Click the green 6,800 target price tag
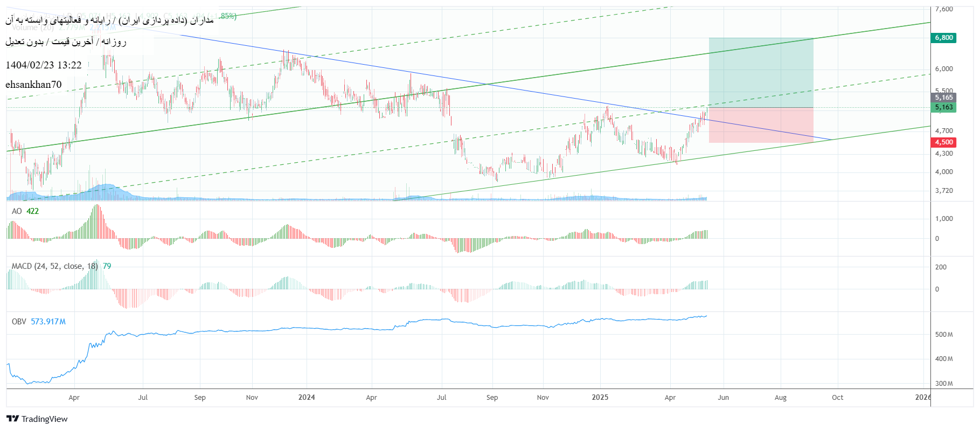The width and height of the screenshot is (980, 430). click(943, 38)
